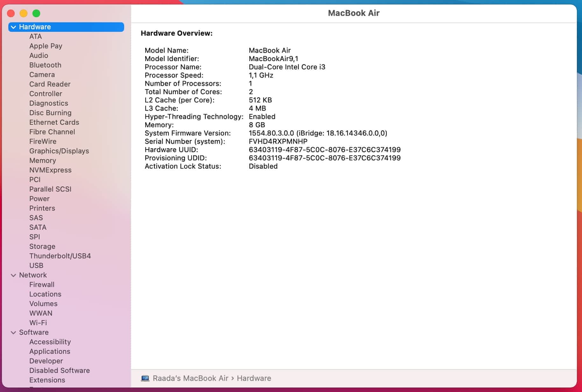Click Raada's MacBook Air in path bar
The height and width of the screenshot is (392, 582).
[x=190, y=378]
